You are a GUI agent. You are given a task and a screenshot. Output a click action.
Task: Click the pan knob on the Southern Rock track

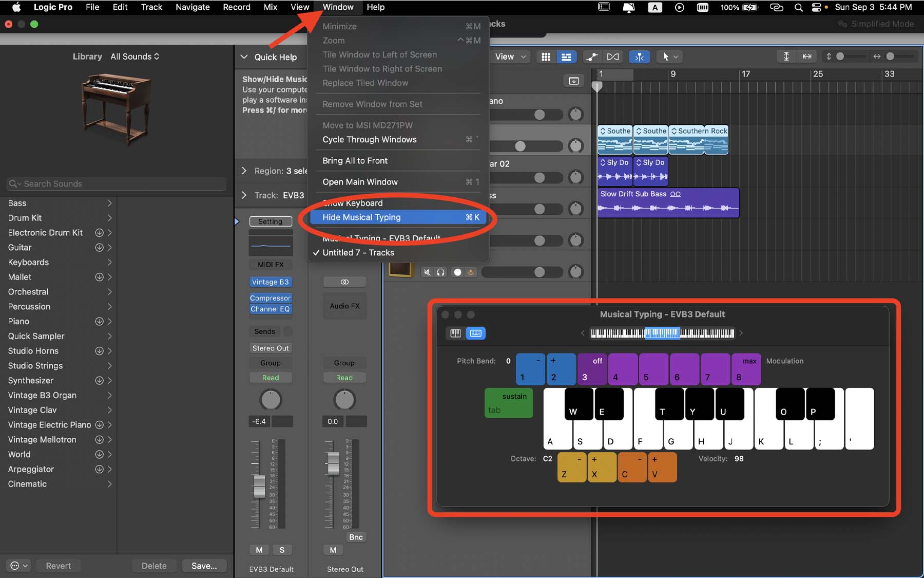(576, 146)
